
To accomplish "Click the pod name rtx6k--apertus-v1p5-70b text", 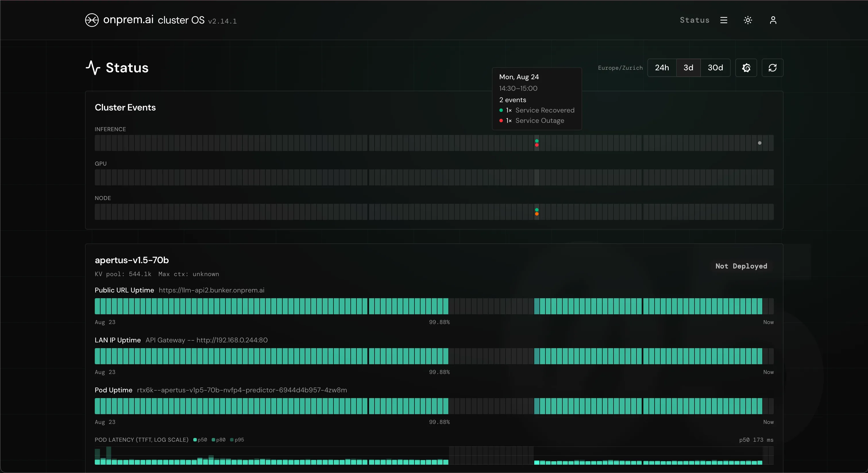I will pos(242,390).
